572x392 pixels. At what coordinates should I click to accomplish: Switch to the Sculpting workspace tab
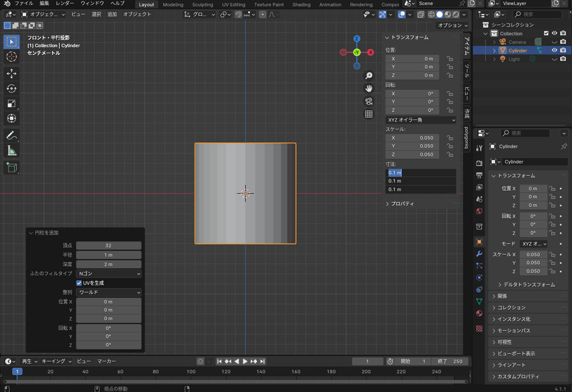coord(202,5)
